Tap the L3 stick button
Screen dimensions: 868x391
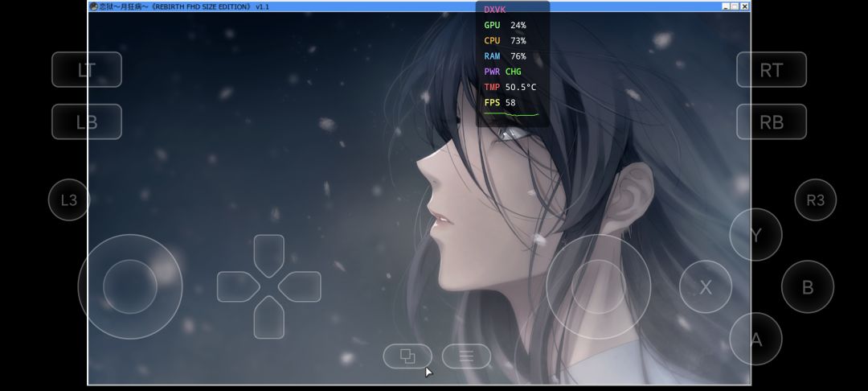(x=69, y=200)
